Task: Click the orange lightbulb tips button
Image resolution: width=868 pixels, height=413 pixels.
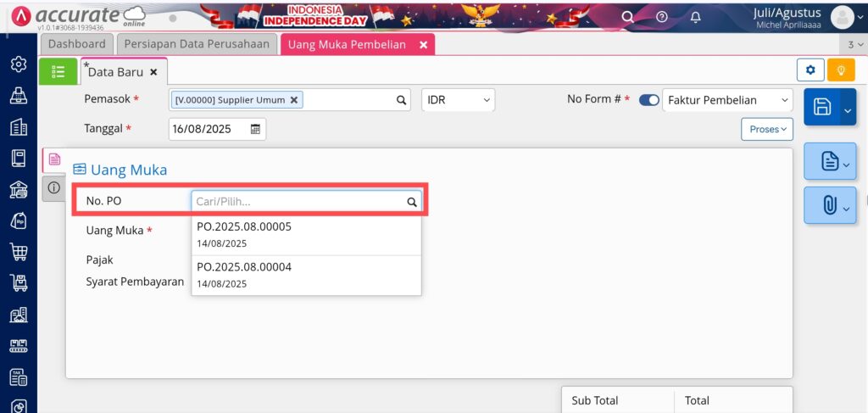Action: coord(841,70)
